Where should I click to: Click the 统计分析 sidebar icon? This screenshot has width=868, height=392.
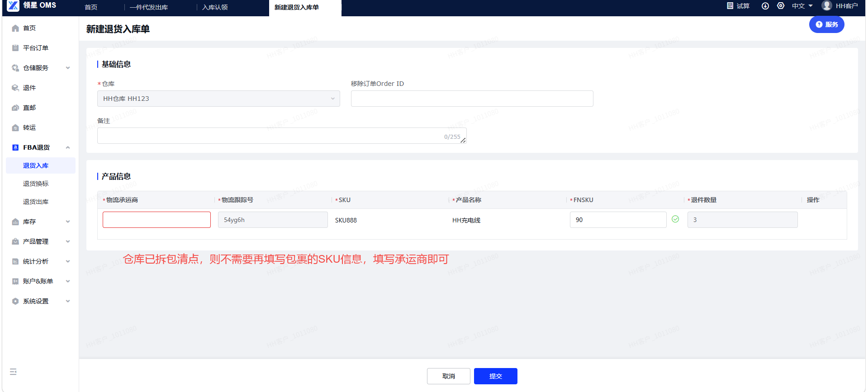click(15, 261)
